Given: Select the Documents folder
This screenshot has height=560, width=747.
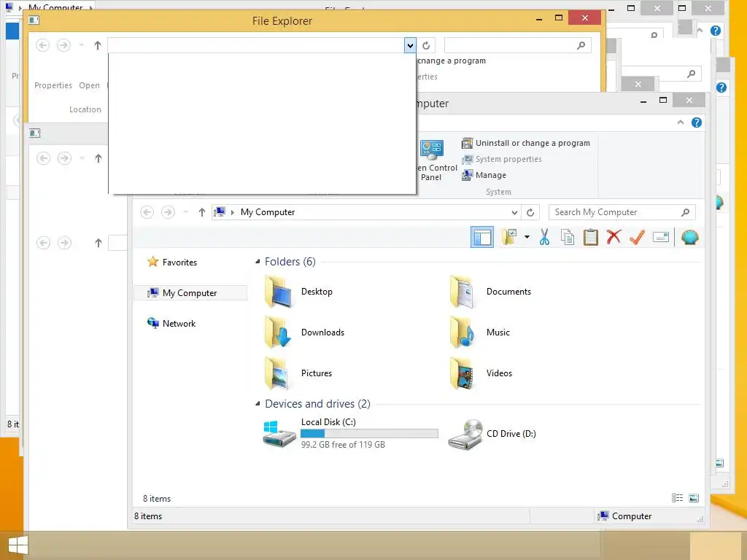Looking at the screenshot, I should click(489, 292).
